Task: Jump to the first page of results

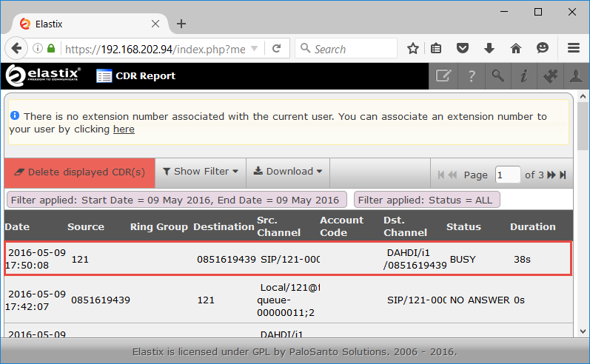Action: (x=441, y=175)
